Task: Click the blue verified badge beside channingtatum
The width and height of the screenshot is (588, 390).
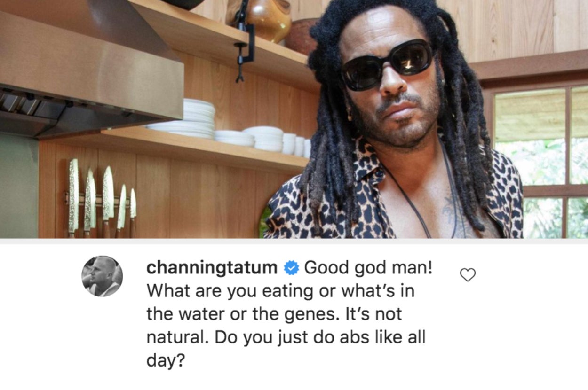Action: pos(291,268)
